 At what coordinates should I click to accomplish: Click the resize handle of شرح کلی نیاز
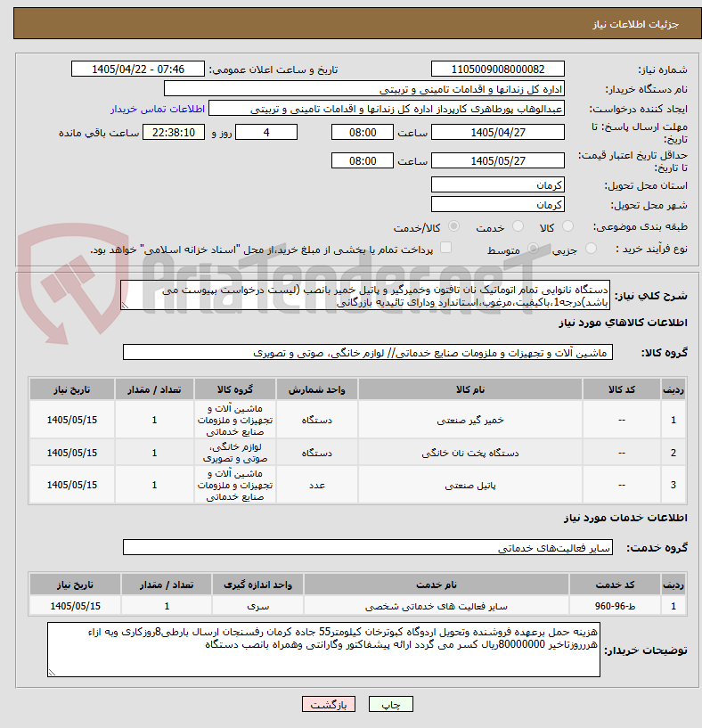125,306
